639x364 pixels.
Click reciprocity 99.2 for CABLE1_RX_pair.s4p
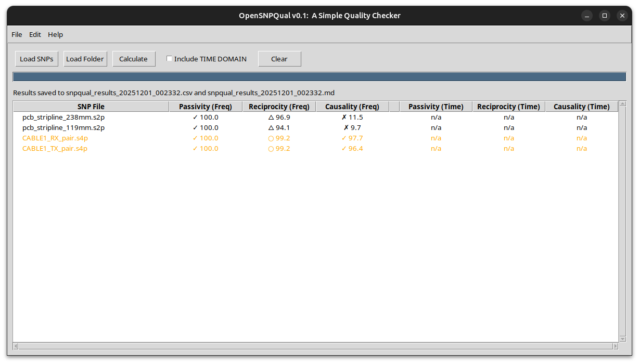coord(279,138)
